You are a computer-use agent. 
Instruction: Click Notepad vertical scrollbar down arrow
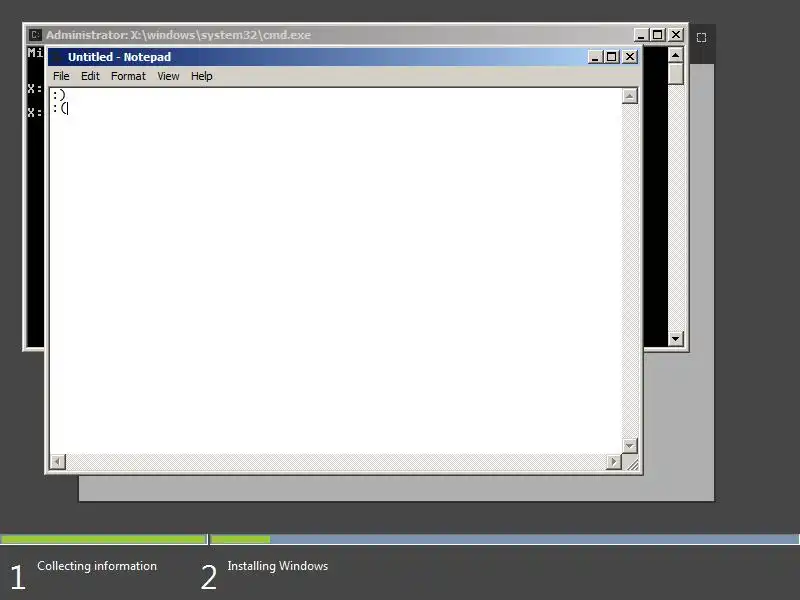pos(630,445)
